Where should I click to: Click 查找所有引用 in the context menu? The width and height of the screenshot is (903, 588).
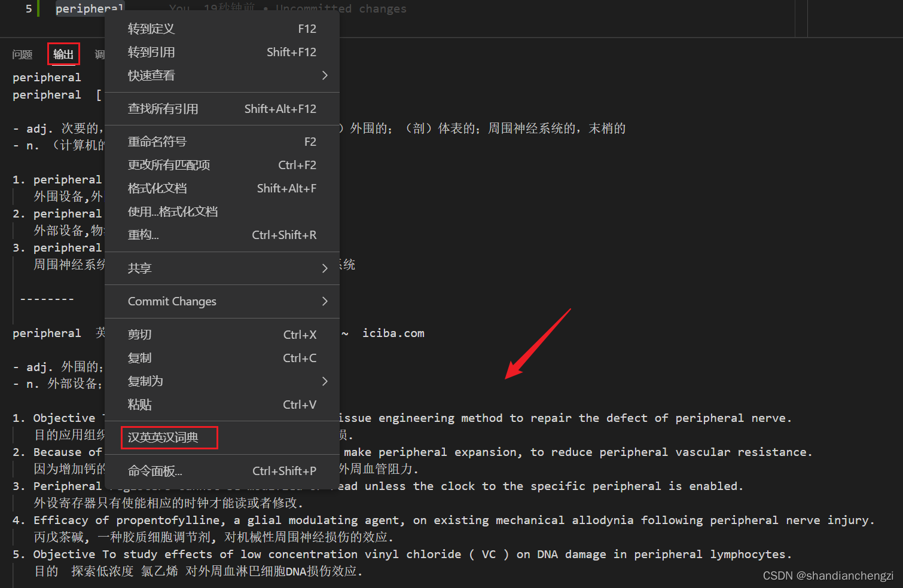222,109
